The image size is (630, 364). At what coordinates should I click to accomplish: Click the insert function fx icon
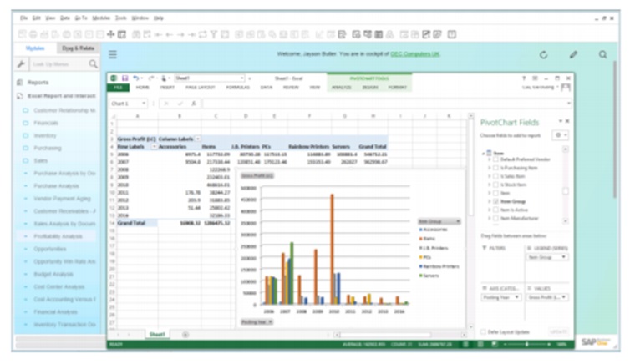[x=193, y=104]
